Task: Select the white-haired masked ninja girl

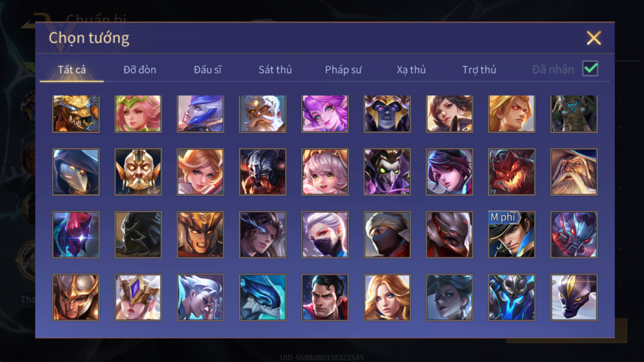Action: [x=325, y=235]
